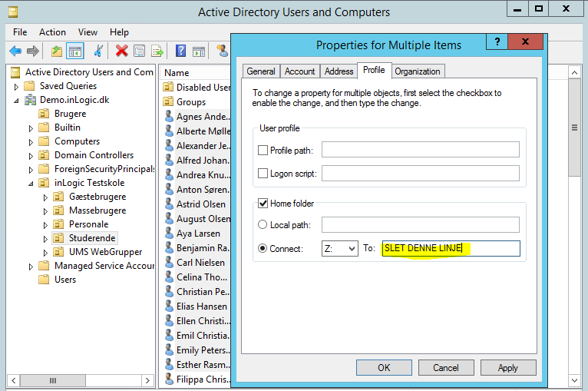Click the Export List toolbar icon

point(157,51)
